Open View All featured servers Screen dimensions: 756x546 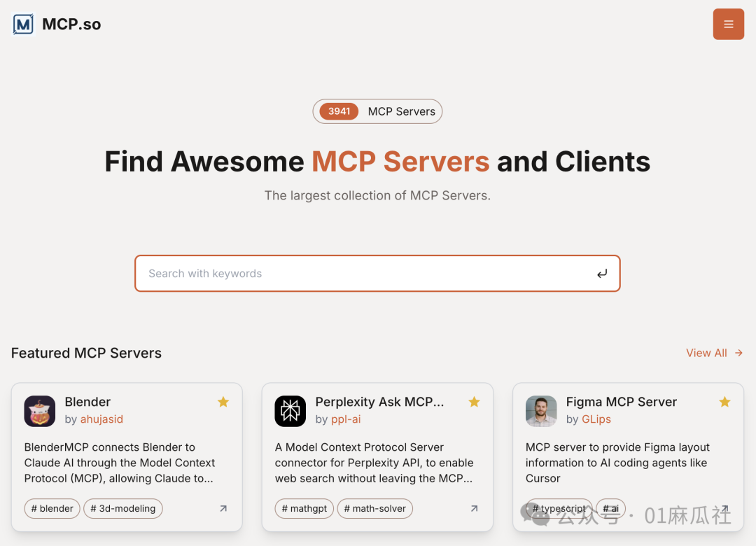tap(706, 353)
